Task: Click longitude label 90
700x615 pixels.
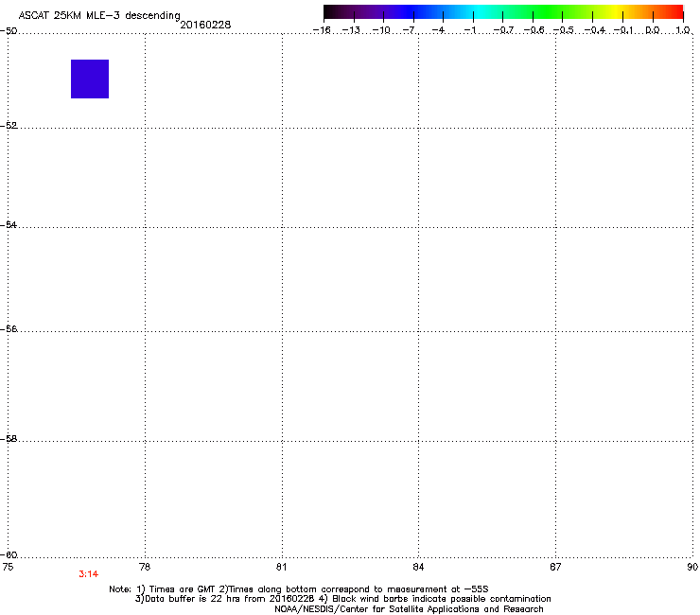Action: 692,567
